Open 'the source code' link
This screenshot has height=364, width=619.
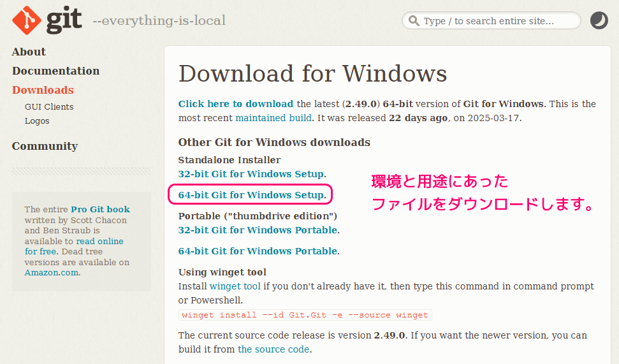click(x=273, y=349)
